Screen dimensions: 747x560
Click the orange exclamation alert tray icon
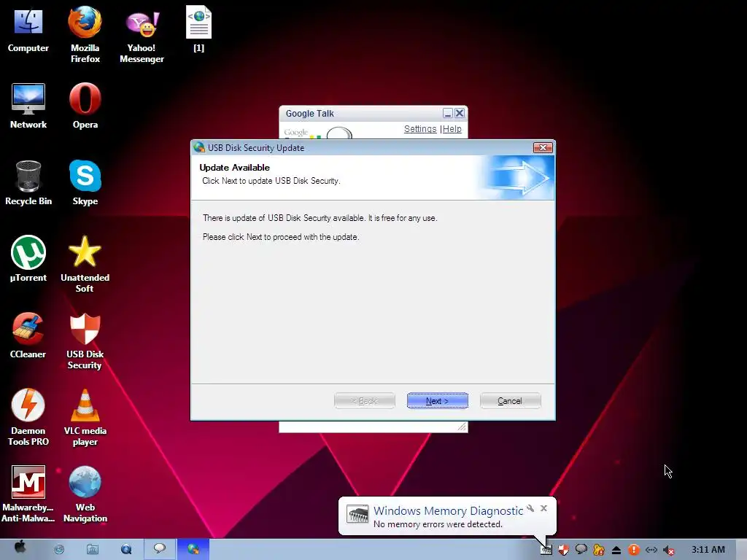pos(634,550)
